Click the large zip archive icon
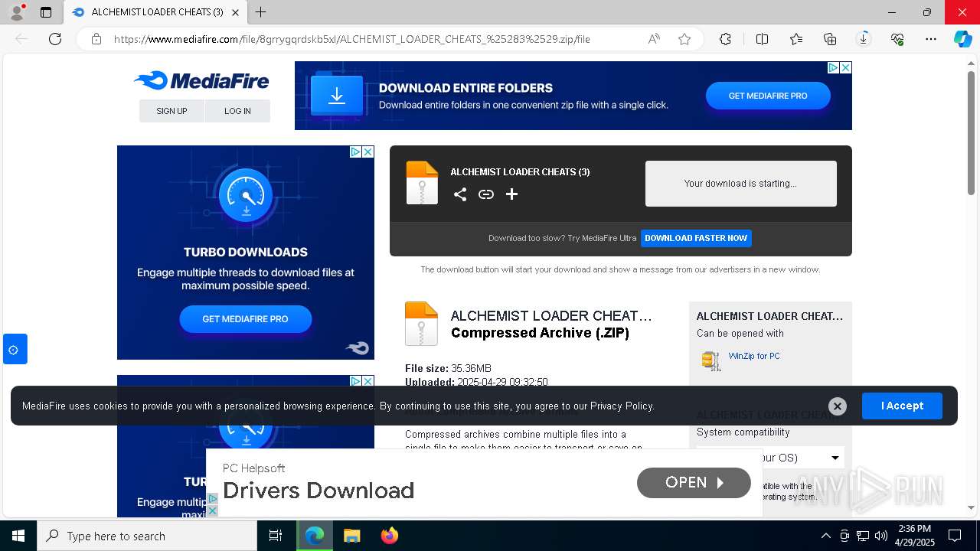The height and width of the screenshot is (551, 980). pos(421,324)
